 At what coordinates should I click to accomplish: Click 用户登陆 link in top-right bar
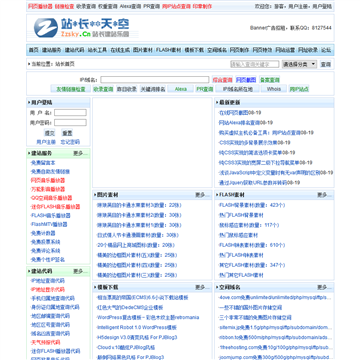pos(322,6)
